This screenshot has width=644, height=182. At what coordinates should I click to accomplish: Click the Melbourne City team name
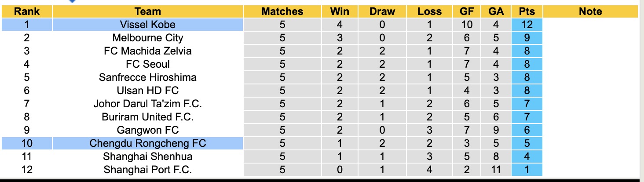coord(147,38)
